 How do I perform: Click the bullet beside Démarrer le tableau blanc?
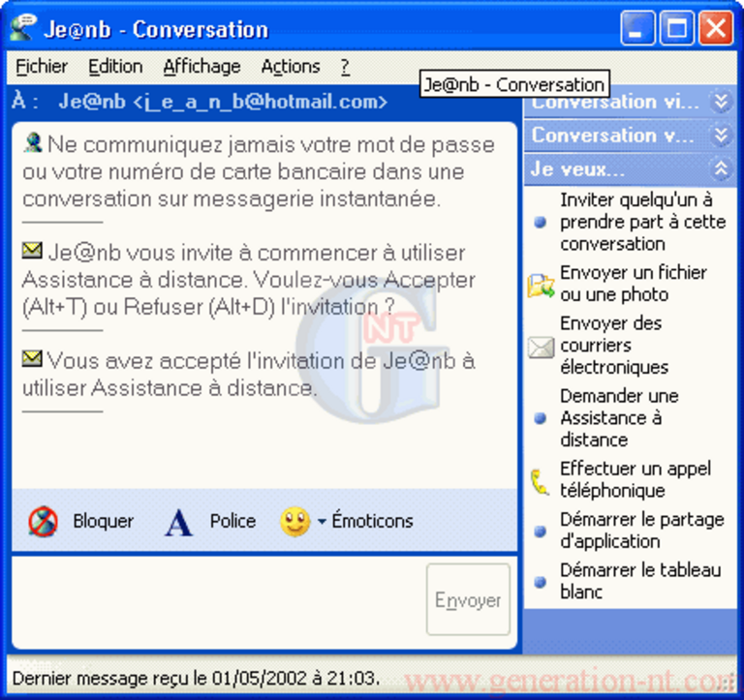(x=540, y=582)
